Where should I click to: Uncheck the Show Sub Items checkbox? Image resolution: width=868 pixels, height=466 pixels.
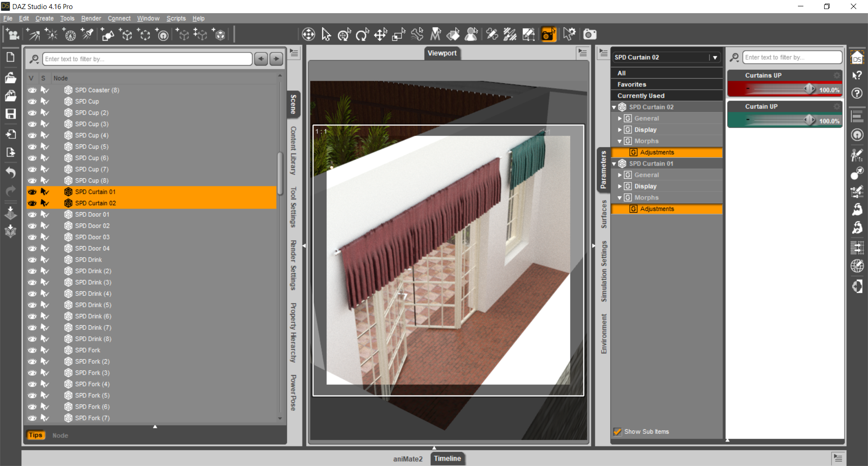(617, 432)
